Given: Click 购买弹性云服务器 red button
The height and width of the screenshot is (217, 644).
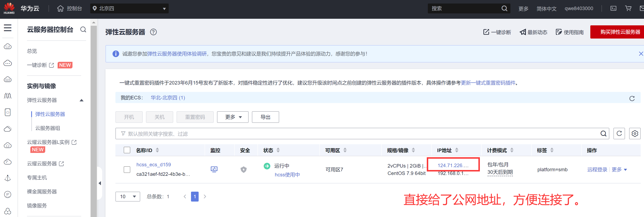Looking at the screenshot, I should click(x=617, y=32).
